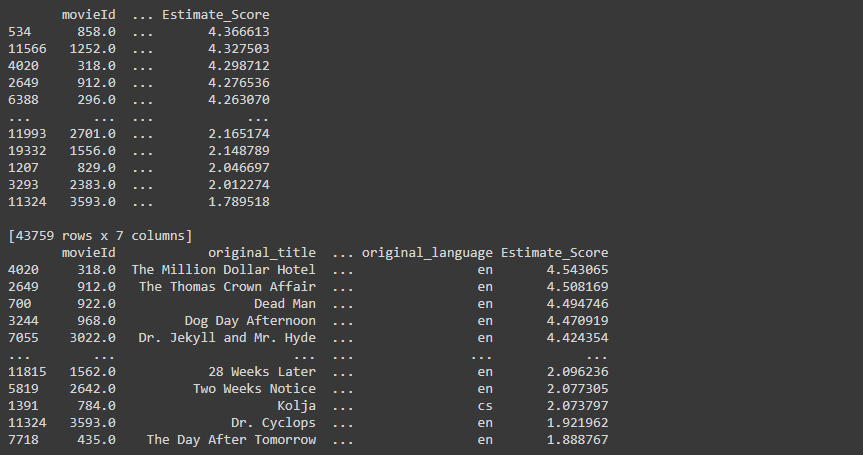
Task: Click movieId 1252.0
Action: [x=92, y=49]
